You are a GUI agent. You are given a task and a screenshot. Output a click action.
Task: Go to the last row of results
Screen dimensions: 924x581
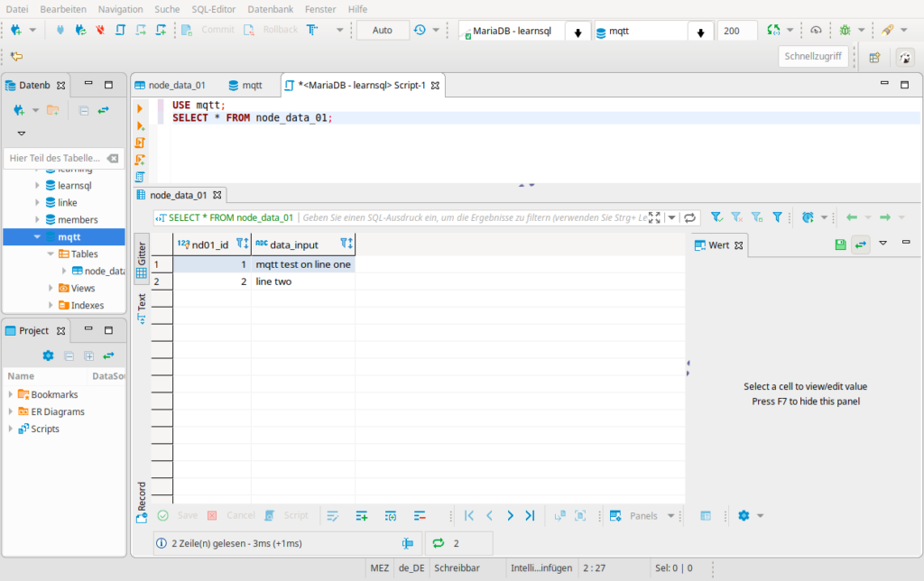[530, 516]
